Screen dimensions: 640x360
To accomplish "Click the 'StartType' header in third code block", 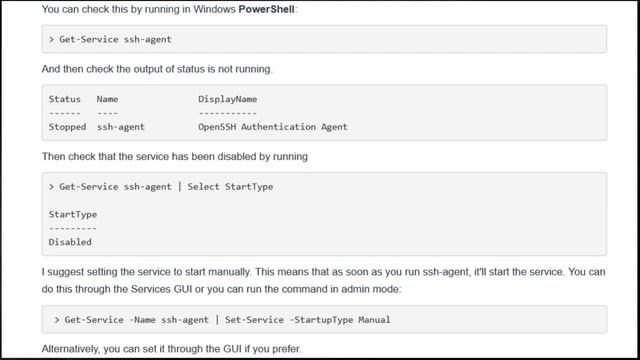I will 73,214.
